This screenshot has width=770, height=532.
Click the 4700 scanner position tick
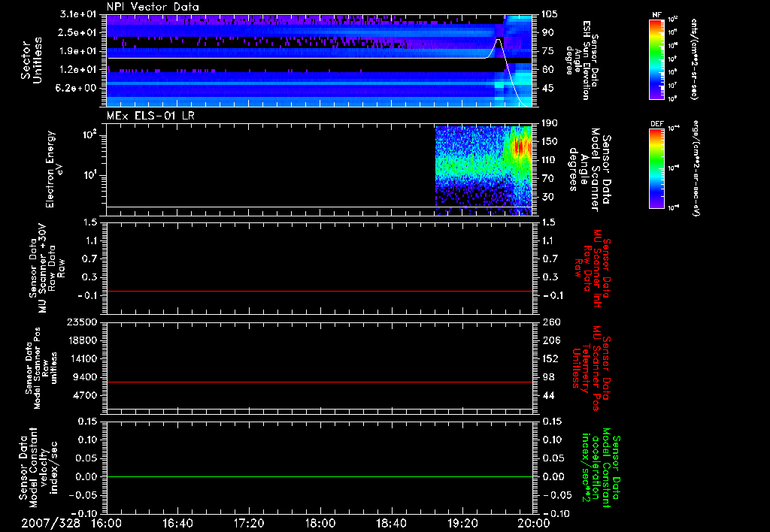(x=86, y=395)
